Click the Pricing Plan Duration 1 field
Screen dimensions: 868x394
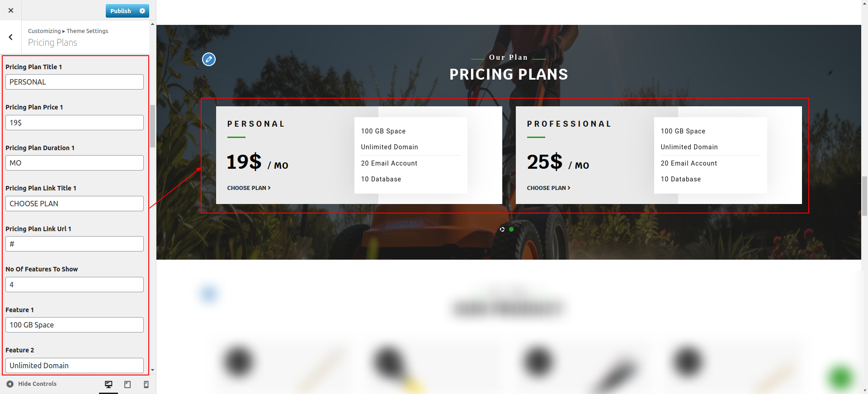75,163
